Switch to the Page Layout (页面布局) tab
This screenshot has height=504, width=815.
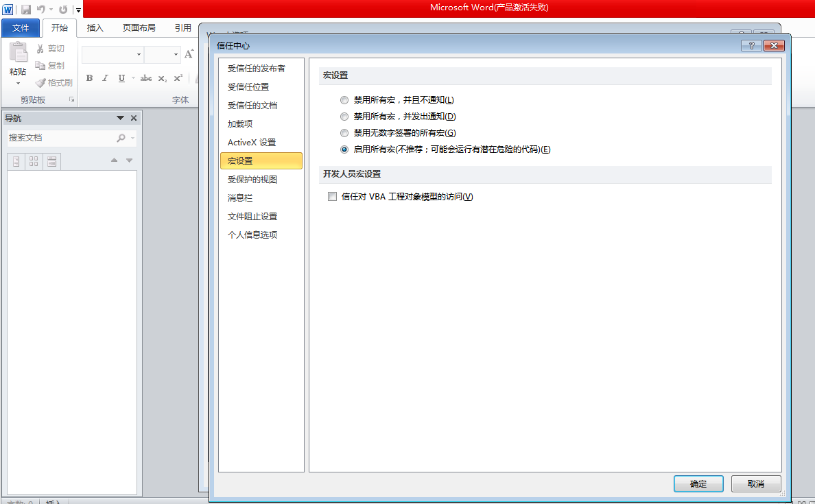click(x=139, y=27)
